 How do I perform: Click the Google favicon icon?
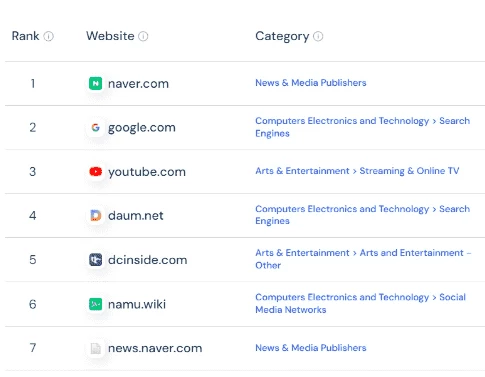(95, 127)
